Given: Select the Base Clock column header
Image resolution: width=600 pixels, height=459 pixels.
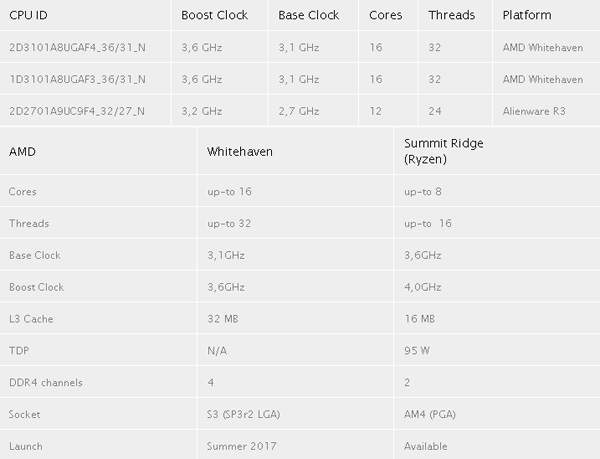Looking at the screenshot, I should [x=307, y=16].
